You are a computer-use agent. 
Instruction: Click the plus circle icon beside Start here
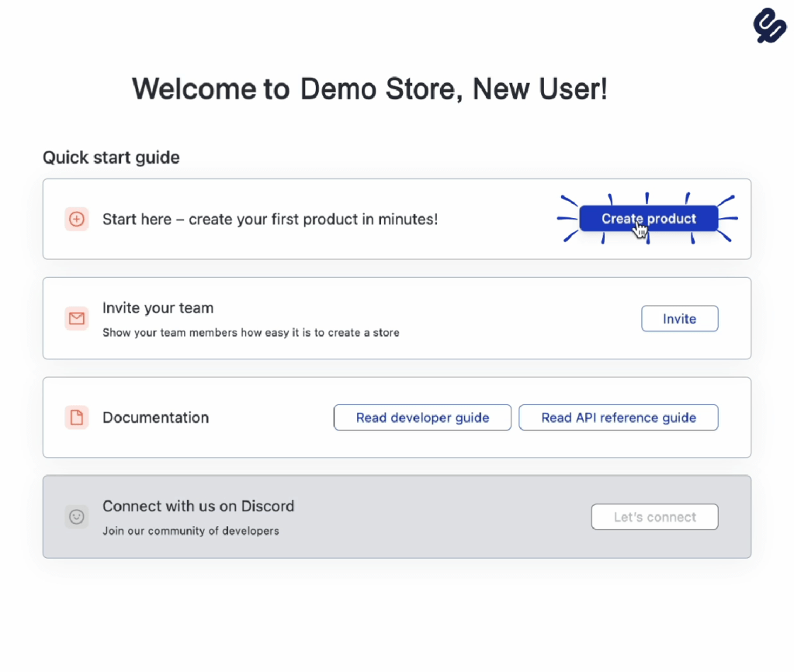click(x=76, y=220)
